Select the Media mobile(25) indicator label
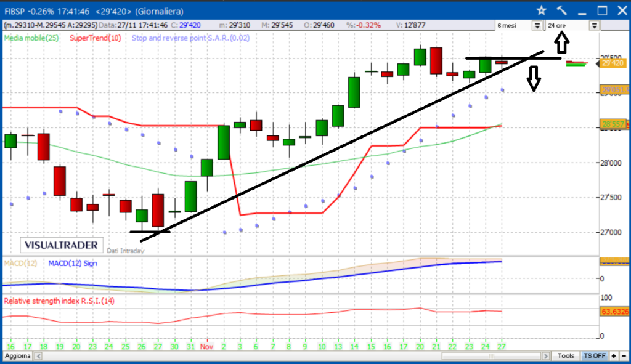The image size is (631, 364). 31,38
